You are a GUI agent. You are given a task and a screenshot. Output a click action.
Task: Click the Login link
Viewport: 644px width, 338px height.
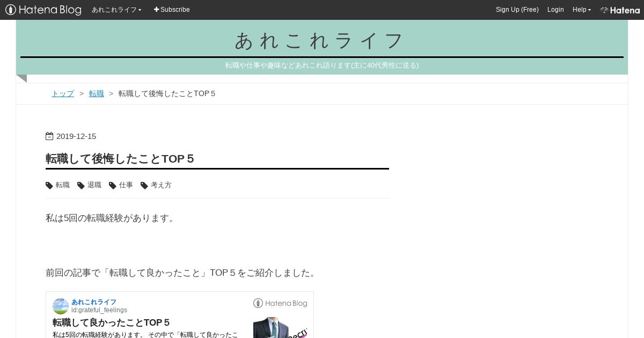pyautogui.click(x=555, y=10)
